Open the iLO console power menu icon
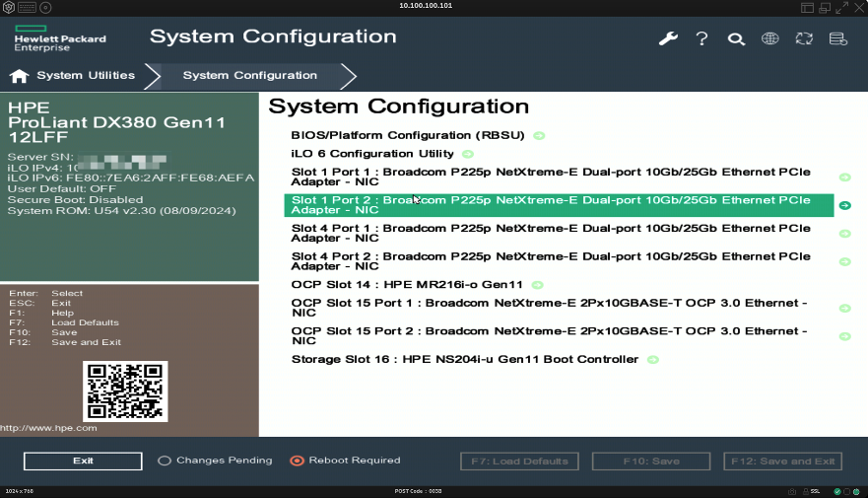Viewport: 868px width, 498px height. 8,8
